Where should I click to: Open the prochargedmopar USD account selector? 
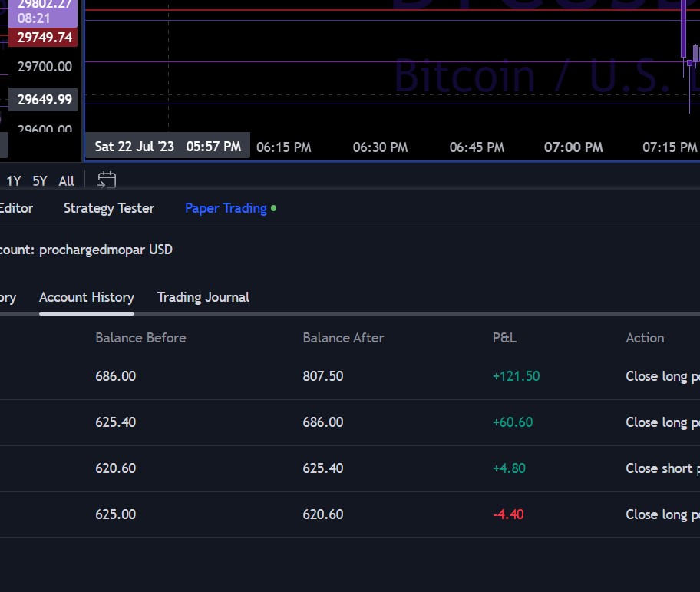[x=105, y=250]
